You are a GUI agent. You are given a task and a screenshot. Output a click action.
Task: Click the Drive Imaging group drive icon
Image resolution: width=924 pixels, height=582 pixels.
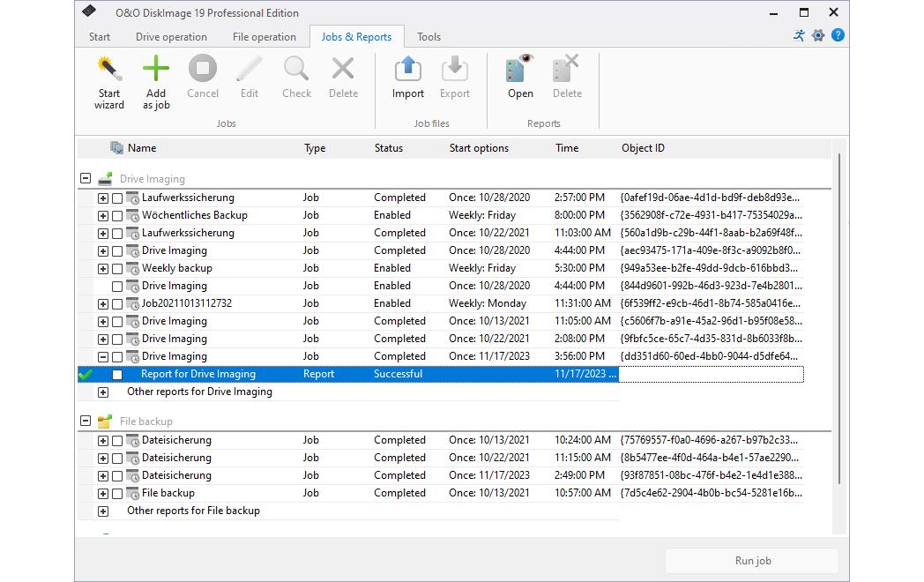[105, 179]
